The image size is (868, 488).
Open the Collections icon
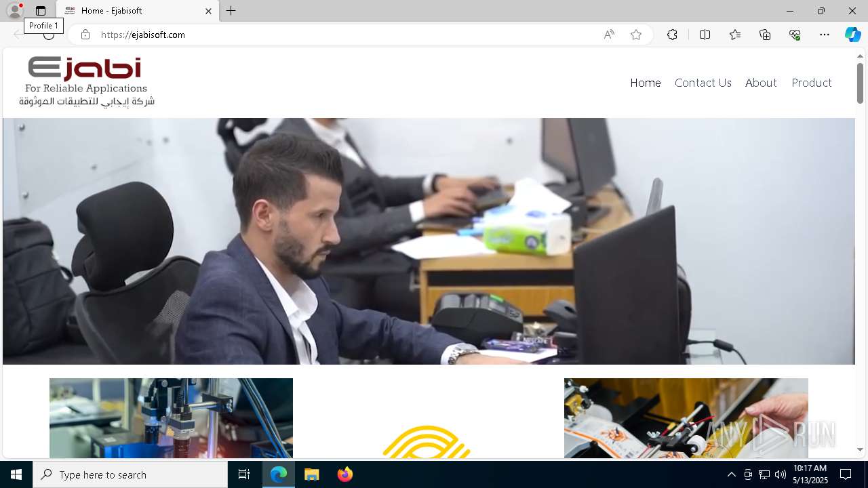coord(765,35)
